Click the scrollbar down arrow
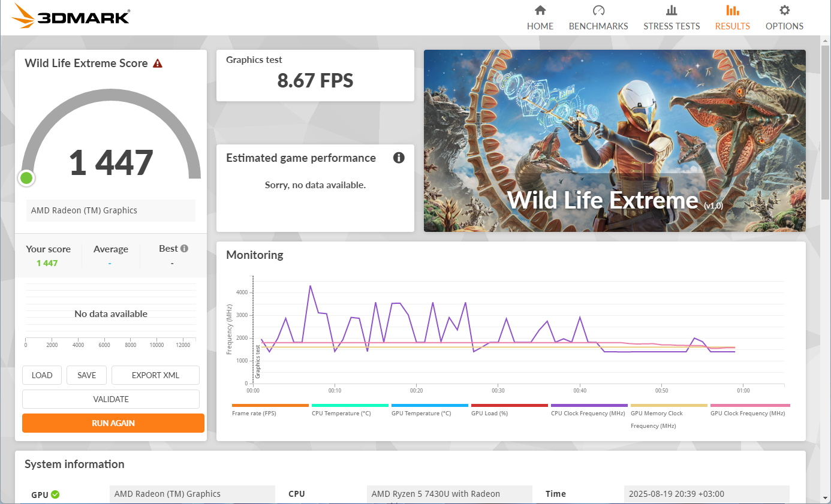This screenshot has height=504, width=831. 826,499
